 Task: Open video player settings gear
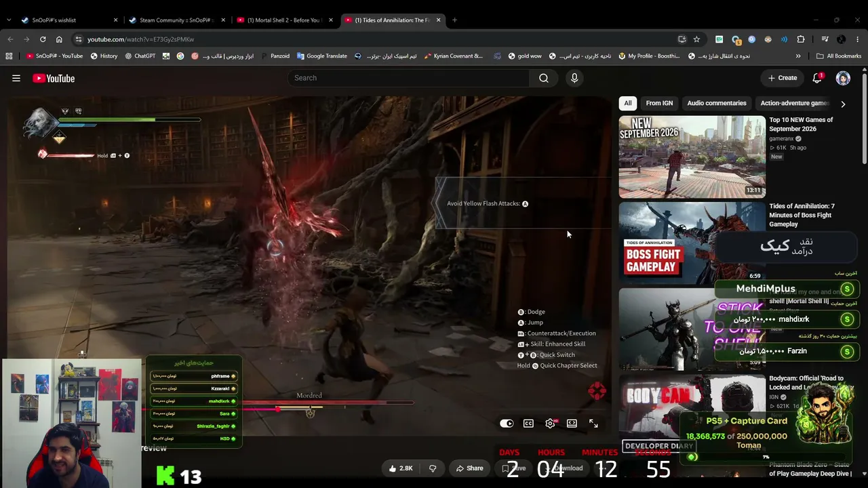(x=550, y=423)
